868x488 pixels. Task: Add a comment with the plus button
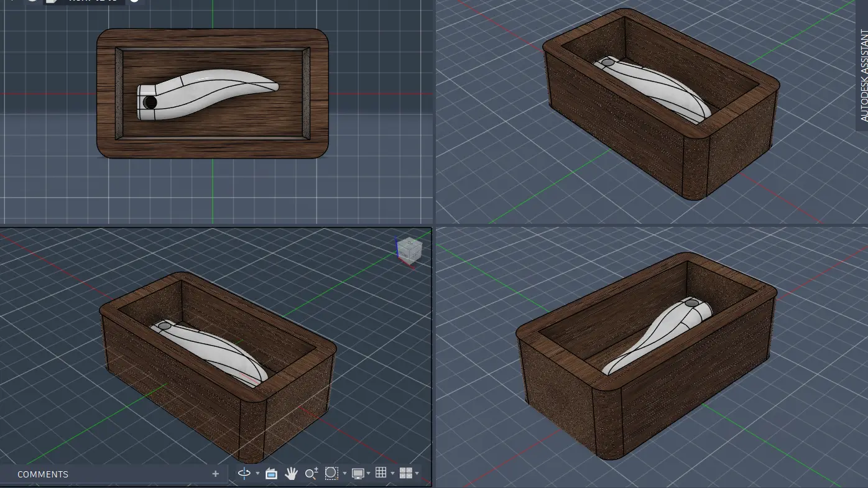coord(216,474)
